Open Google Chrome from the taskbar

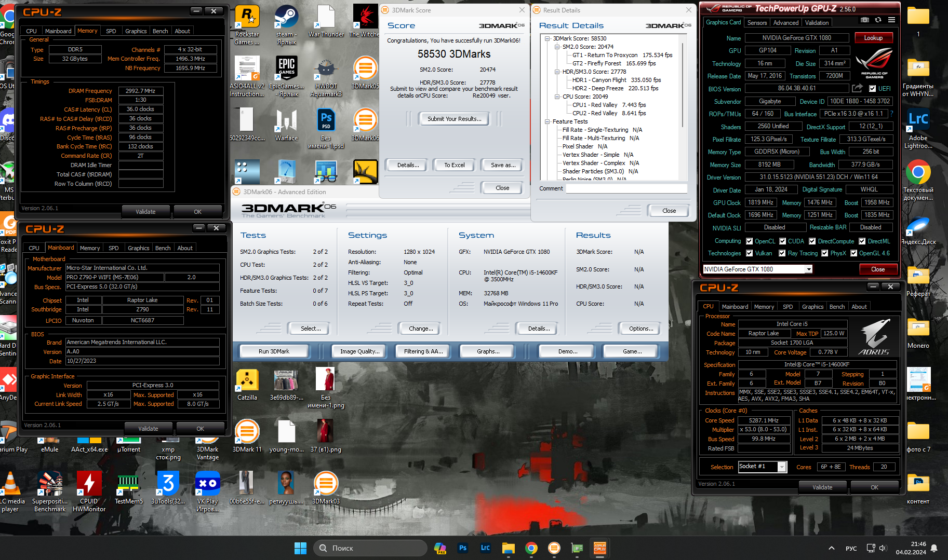(x=531, y=548)
